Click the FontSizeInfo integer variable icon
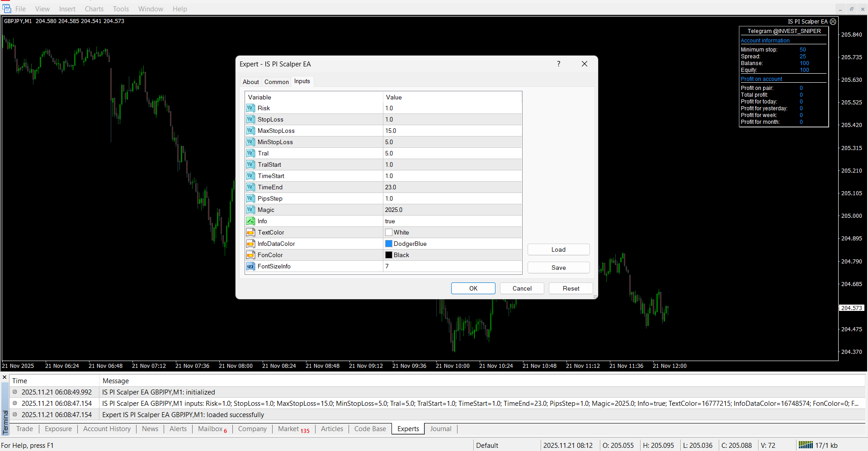The image size is (868, 451). [250, 266]
